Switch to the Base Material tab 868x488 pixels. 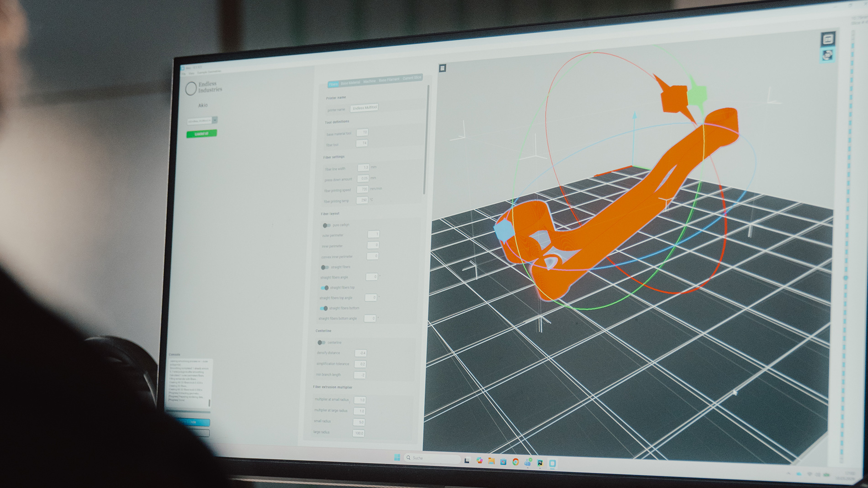(x=350, y=83)
